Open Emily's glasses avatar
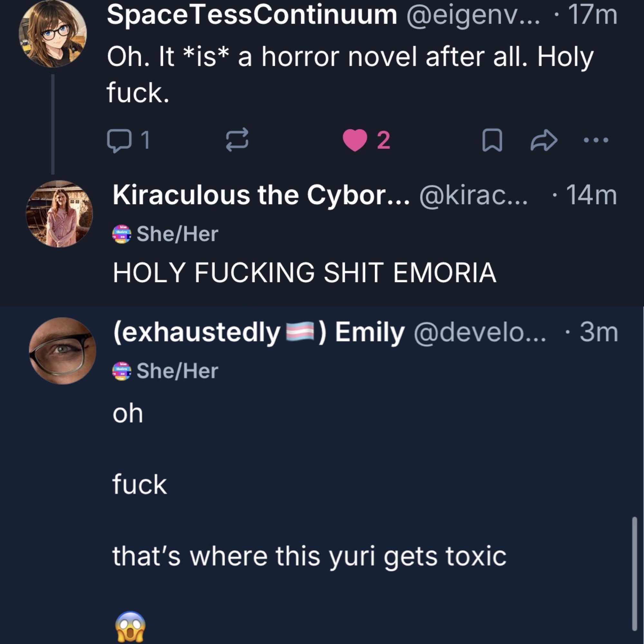Image resolution: width=644 pixels, height=644 pixels. point(62,351)
